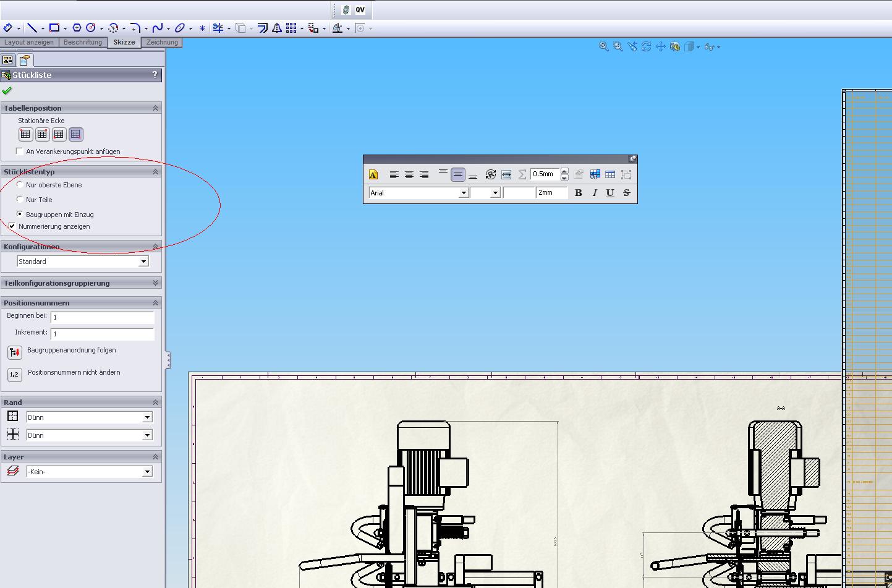This screenshot has width=892, height=588.
Task: Open the Arial font dropdown
Action: [x=463, y=193]
